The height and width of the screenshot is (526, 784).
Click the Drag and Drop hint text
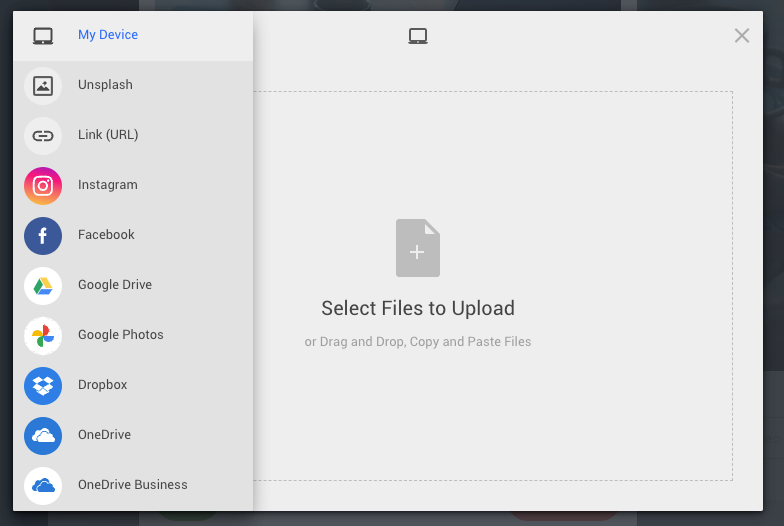click(x=418, y=342)
